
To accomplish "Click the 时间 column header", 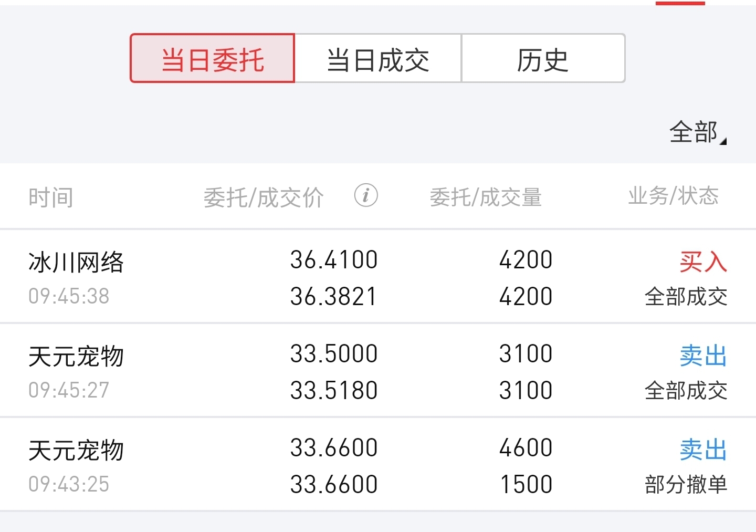I will tap(51, 197).
